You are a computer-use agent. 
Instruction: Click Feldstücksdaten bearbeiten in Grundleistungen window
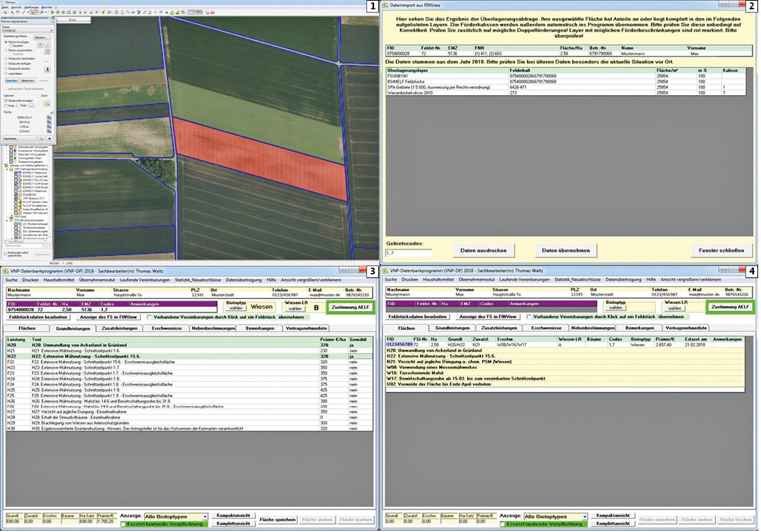point(38,317)
